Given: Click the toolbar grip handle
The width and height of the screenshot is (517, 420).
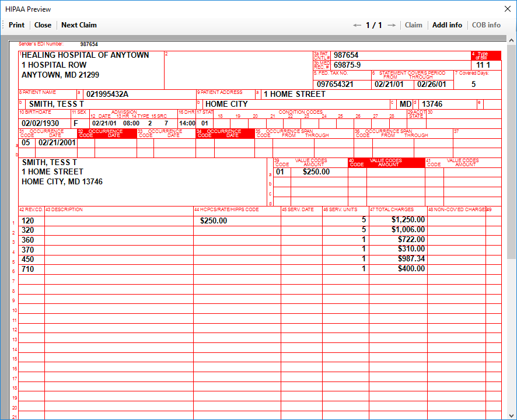Looking at the screenshot, I should pyautogui.click(x=3, y=25).
